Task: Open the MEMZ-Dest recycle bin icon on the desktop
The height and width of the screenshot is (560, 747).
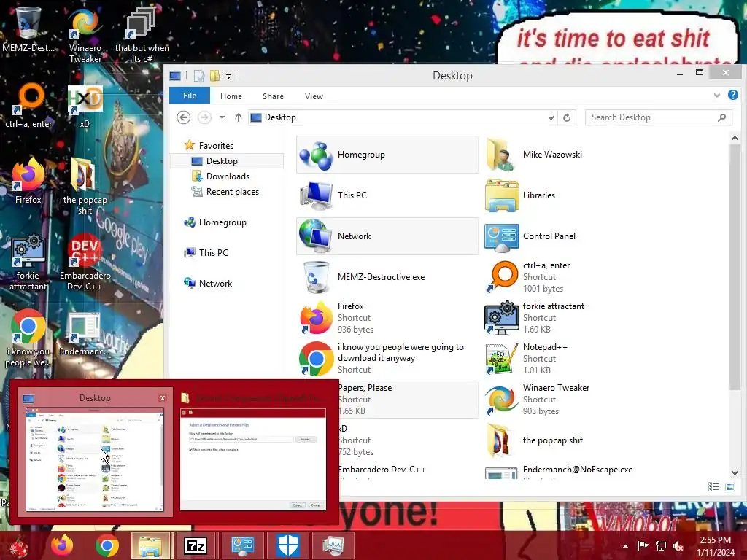Action: [x=28, y=28]
